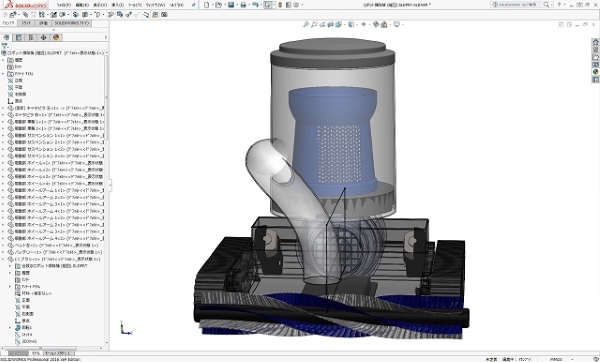Click the Zoom to Fit icon in the viewport toolbar

point(305,24)
